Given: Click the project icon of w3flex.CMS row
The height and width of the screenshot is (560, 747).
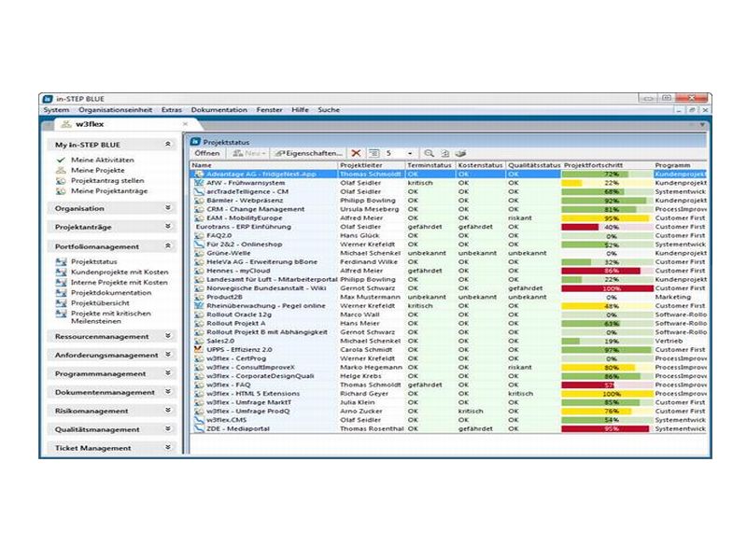Looking at the screenshot, I should 199,420.
